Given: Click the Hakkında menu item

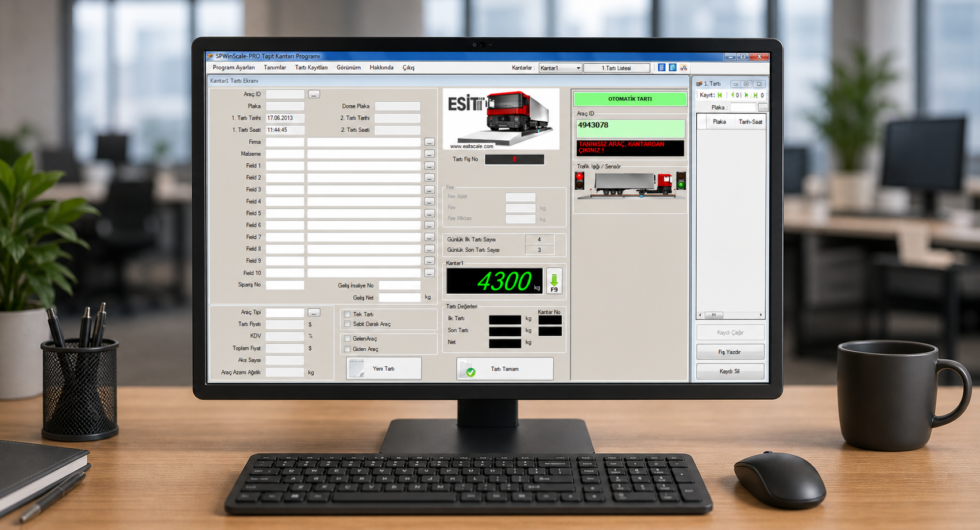Looking at the screenshot, I should coord(381,68).
